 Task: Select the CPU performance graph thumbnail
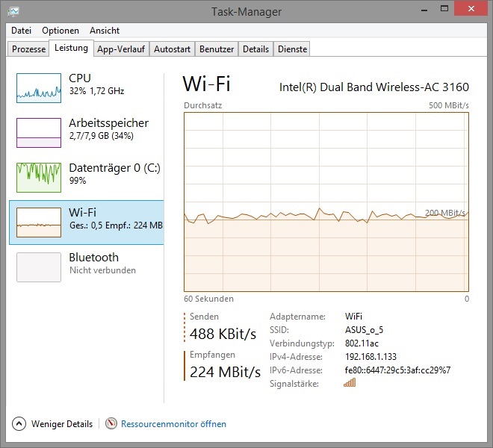click(39, 87)
